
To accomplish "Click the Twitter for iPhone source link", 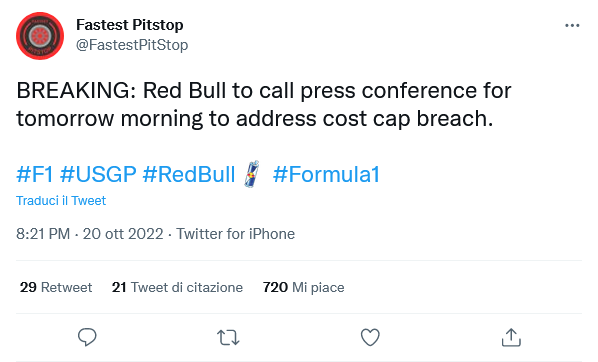I will [x=235, y=234].
